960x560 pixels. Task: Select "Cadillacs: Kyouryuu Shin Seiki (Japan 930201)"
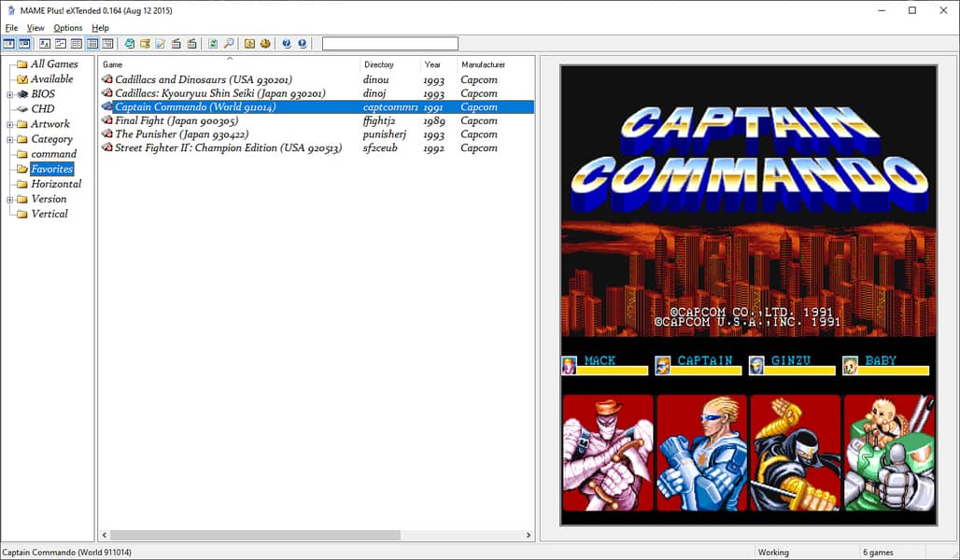click(220, 93)
